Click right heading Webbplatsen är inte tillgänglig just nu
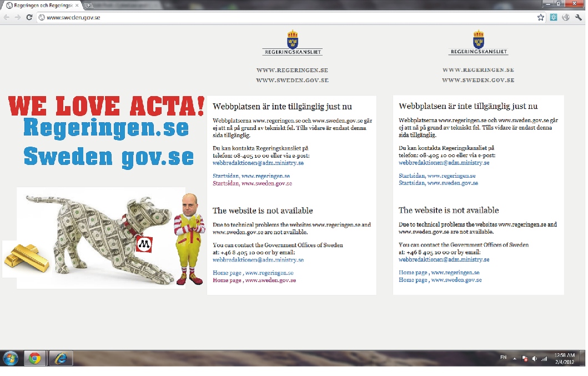588x376 pixels. [x=469, y=106]
